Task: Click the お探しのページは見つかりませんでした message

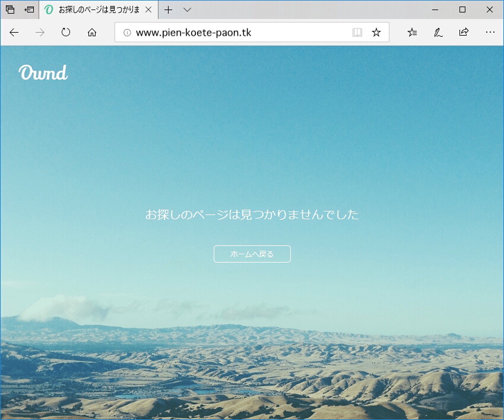Action: (252, 214)
